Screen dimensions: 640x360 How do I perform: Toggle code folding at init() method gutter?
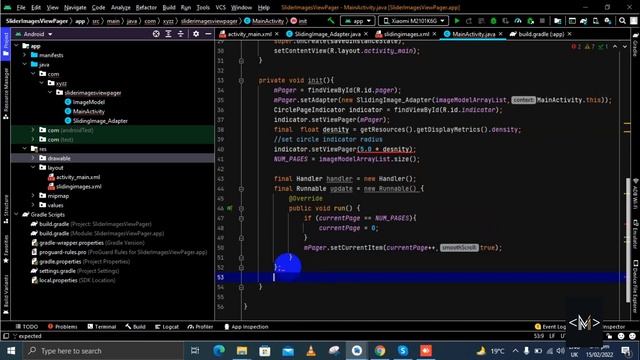click(x=241, y=80)
